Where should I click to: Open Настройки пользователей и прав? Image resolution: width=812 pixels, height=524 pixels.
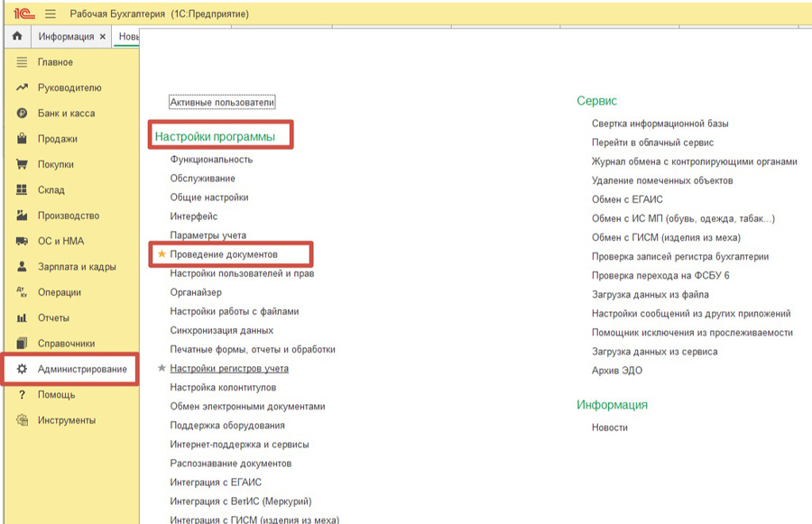(242, 273)
